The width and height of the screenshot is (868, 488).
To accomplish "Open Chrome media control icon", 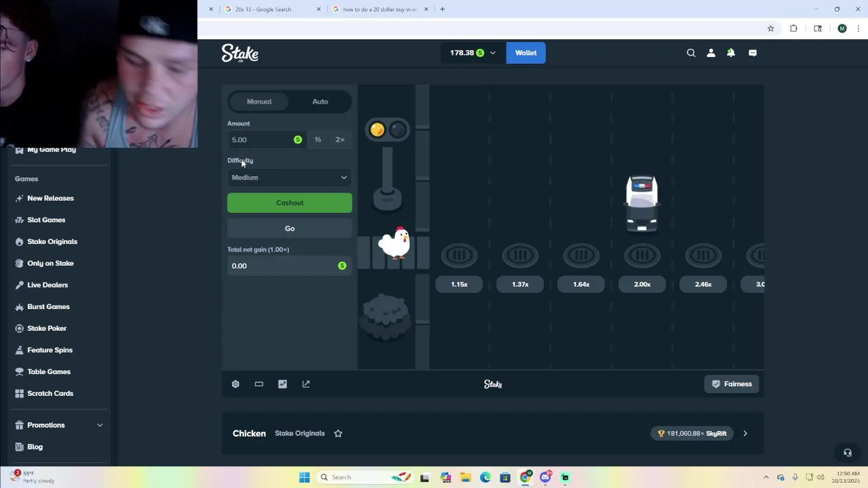I will click(x=818, y=28).
